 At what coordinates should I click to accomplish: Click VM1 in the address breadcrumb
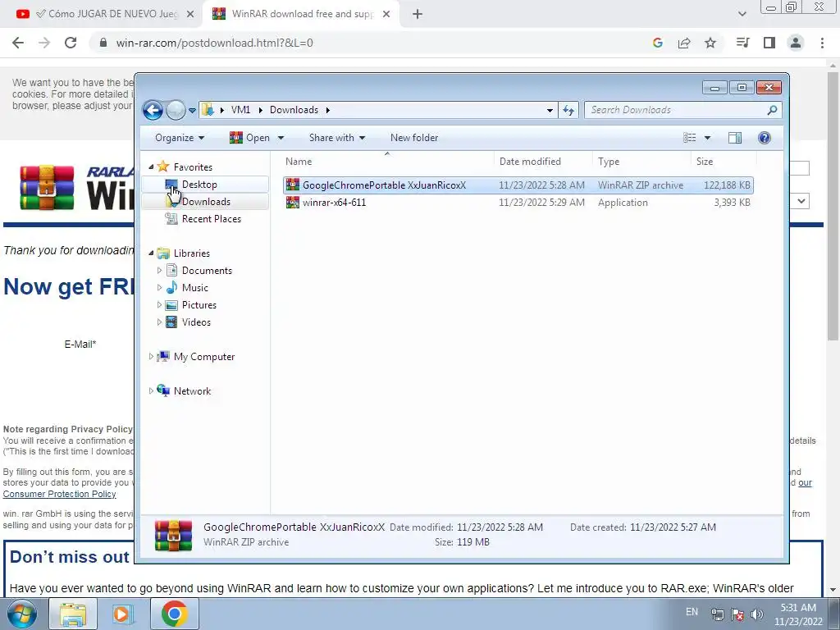(240, 110)
